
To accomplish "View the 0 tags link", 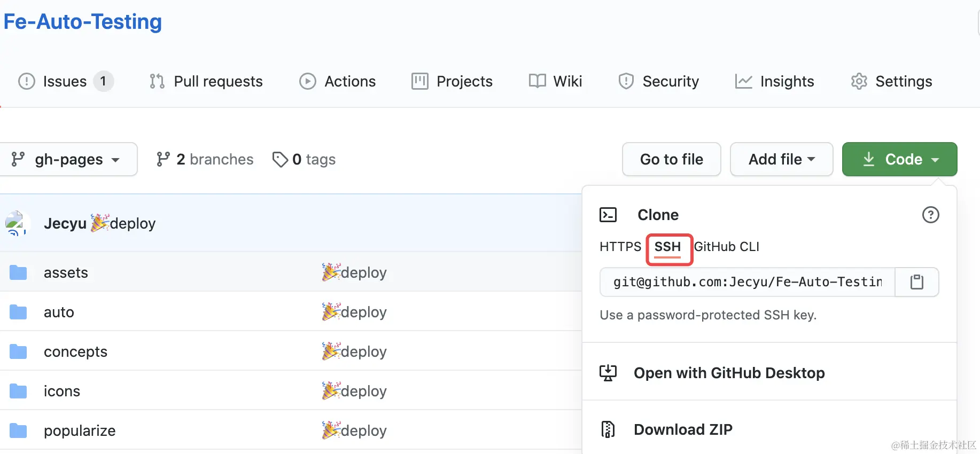I will pyautogui.click(x=304, y=159).
